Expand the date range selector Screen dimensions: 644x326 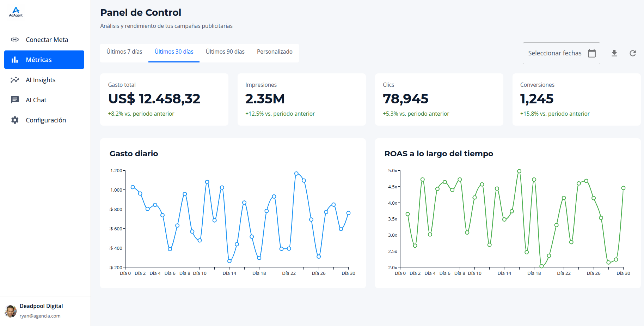562,53
